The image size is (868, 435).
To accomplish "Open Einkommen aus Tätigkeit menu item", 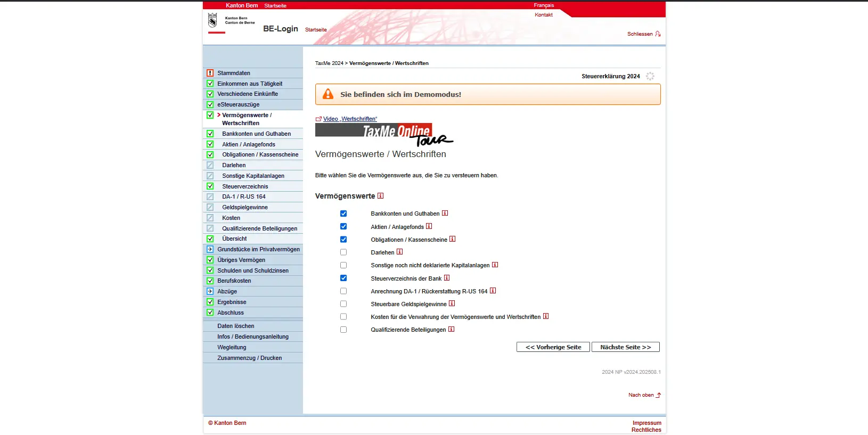I will coord(249,84).
